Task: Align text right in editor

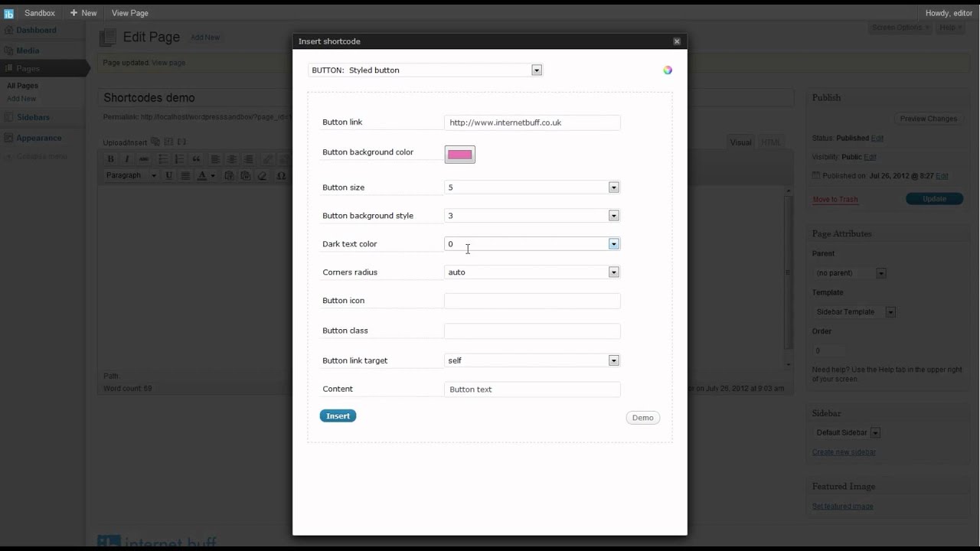Action: pyautogui.click(x=248, y=159)
